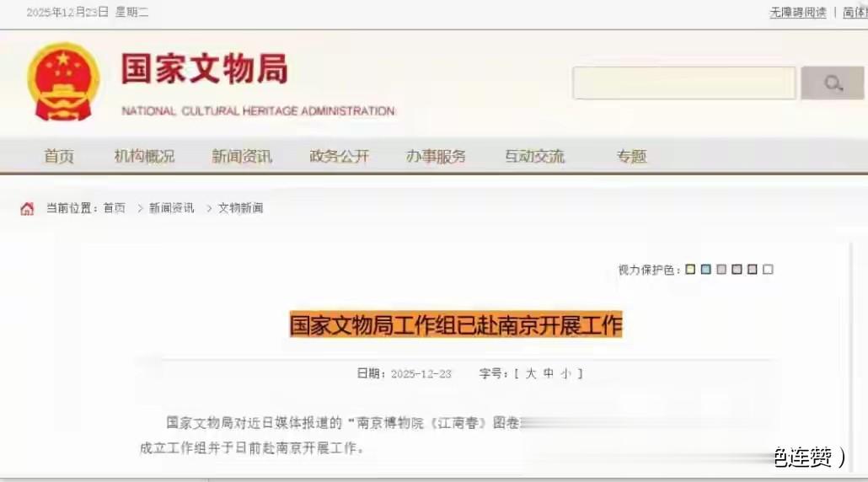
Task: Open the 互动交流 navigation item
Action: tap(535, 156)
